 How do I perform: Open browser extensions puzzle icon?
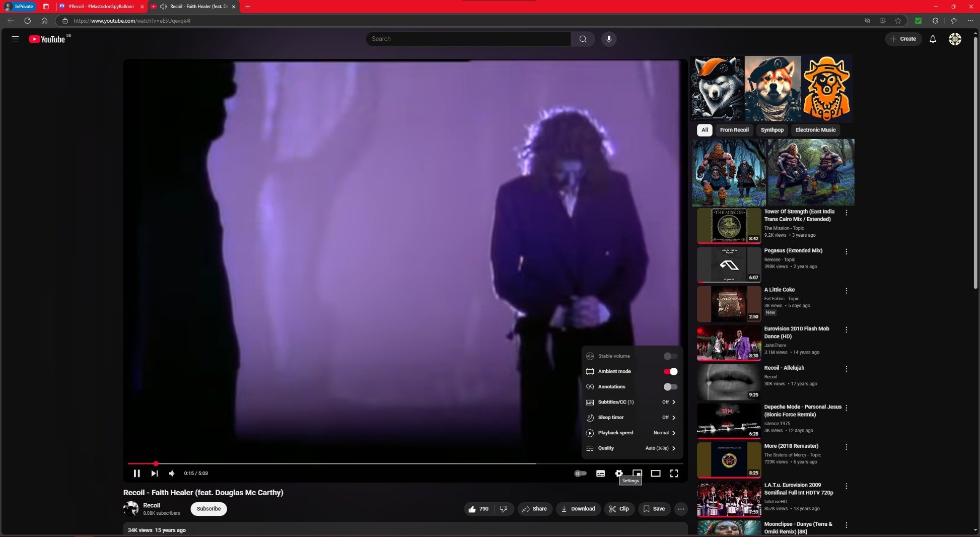935,21
